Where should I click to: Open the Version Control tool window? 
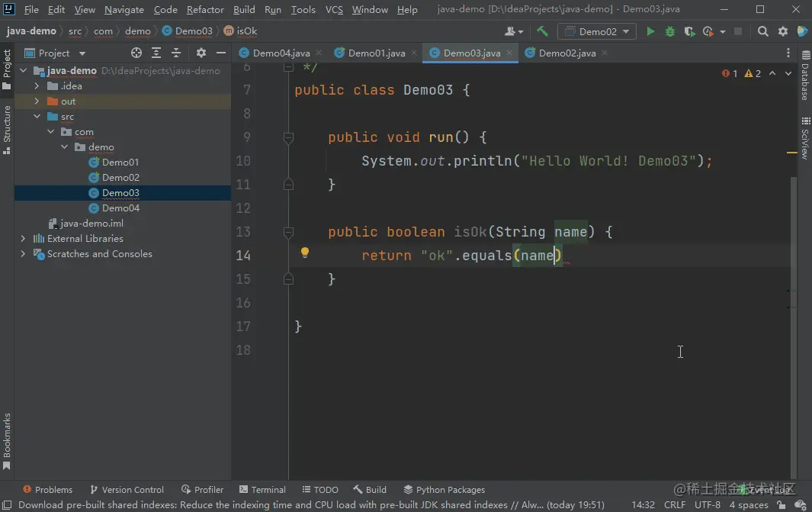127,490
